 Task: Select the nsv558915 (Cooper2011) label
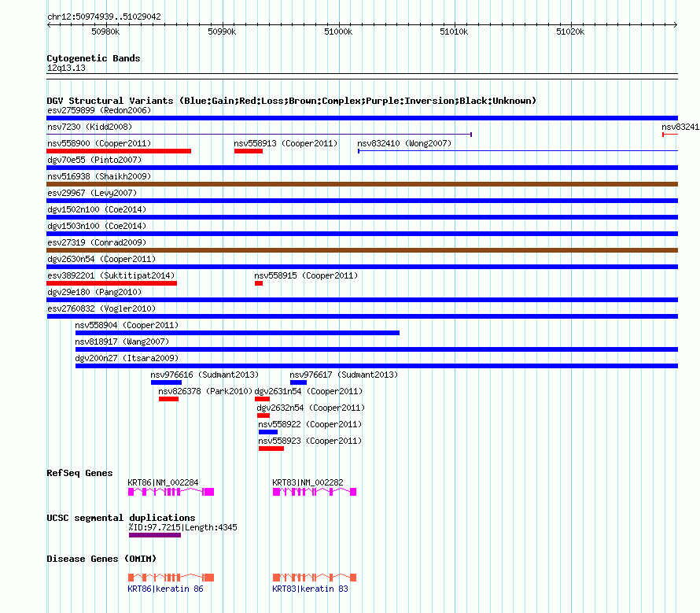tap(306, 275)
